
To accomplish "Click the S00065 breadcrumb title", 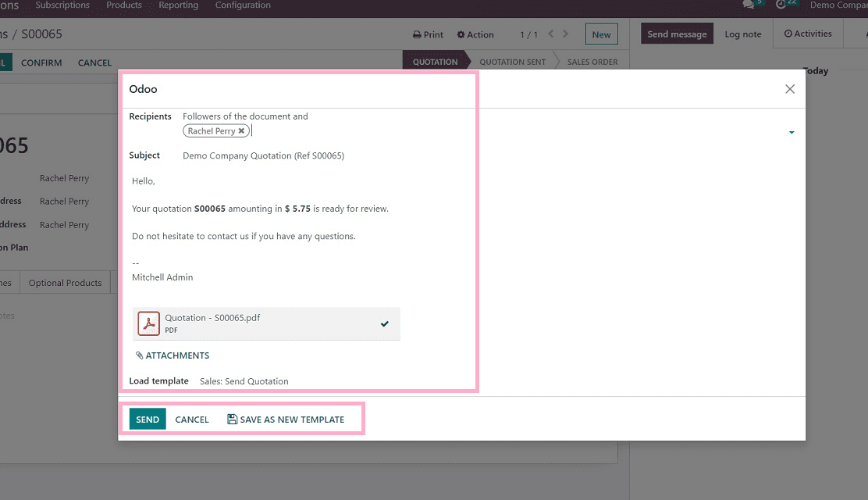I will tap(41, 34).
